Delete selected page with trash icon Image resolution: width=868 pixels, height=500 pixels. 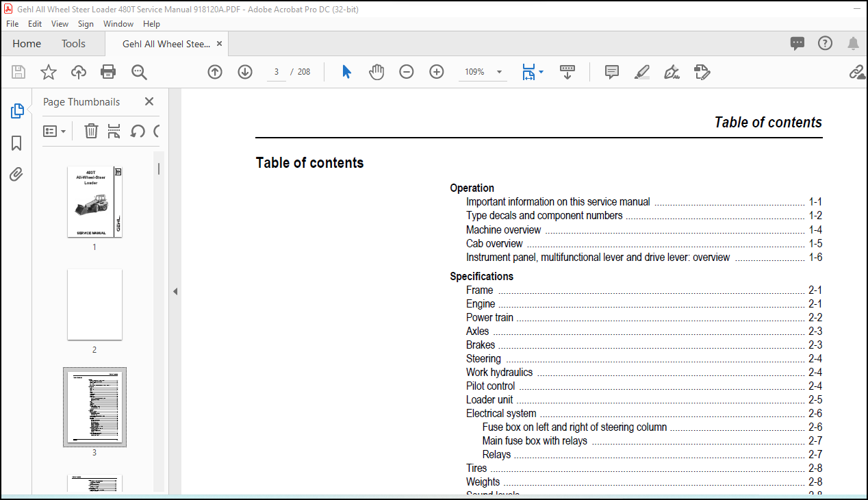coord(91,131)
